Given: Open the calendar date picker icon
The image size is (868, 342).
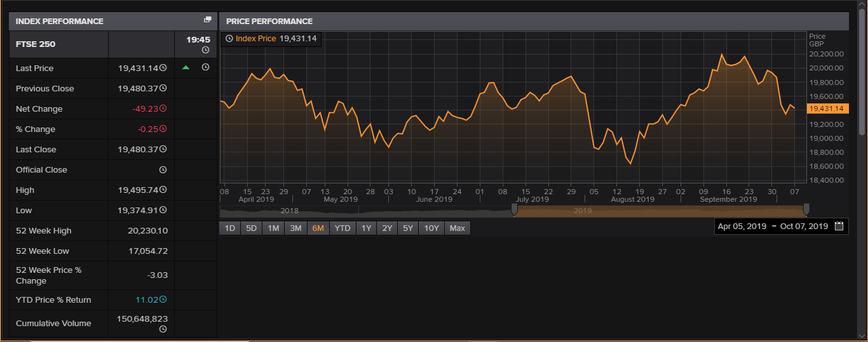Looking at the screenshot, I should pos(839,226).
